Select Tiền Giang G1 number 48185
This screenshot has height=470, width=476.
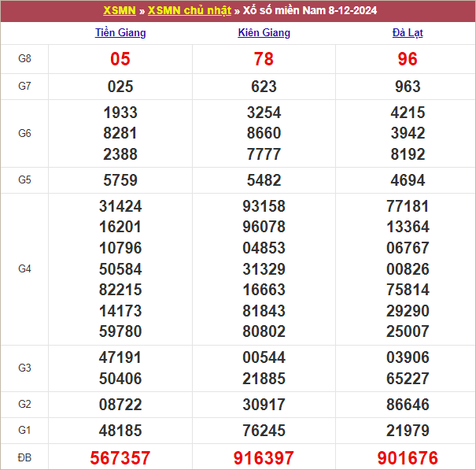120,431
